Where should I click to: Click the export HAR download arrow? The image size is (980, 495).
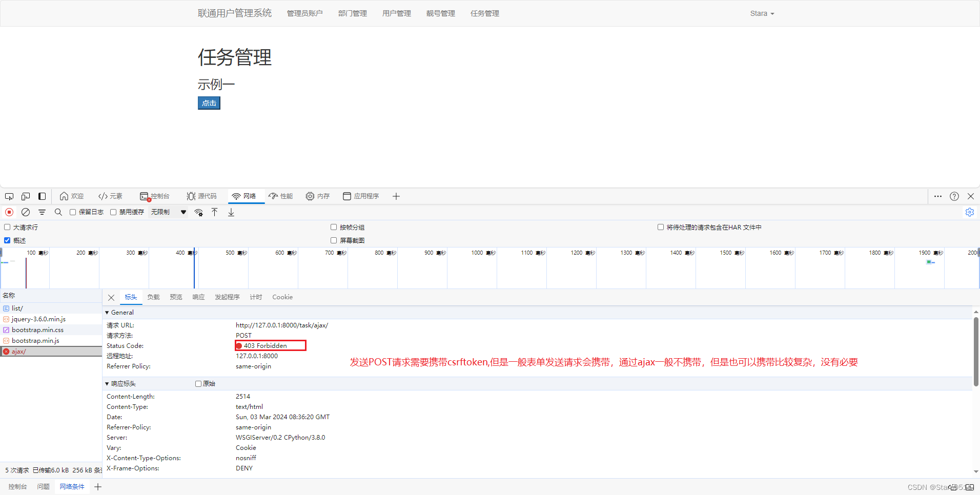[x=231, y=212]
